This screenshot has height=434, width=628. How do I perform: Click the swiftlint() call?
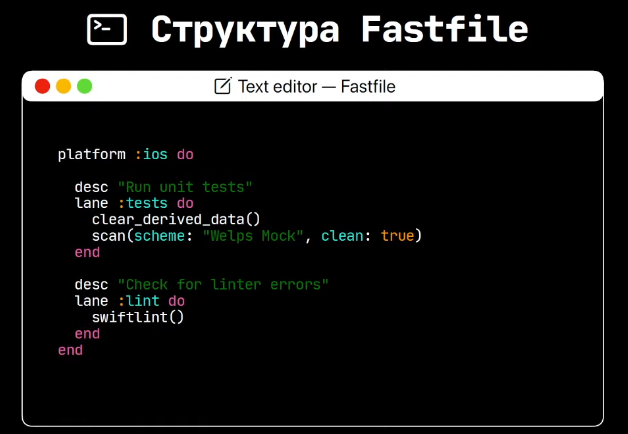(138, 317)
